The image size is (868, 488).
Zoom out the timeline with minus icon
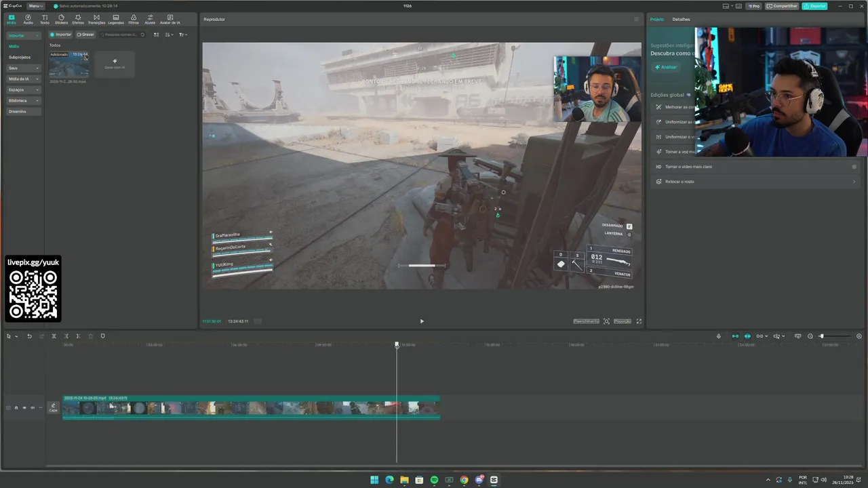point(810,336)
